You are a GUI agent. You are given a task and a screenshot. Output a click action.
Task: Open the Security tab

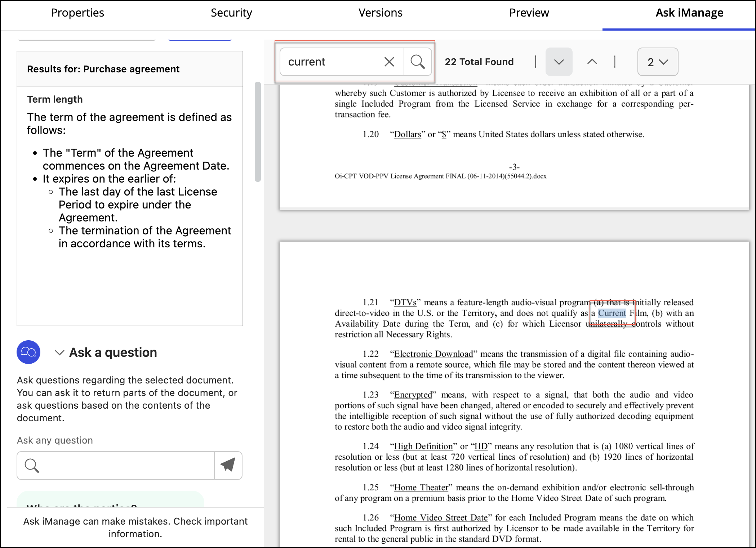click(231, 13)
